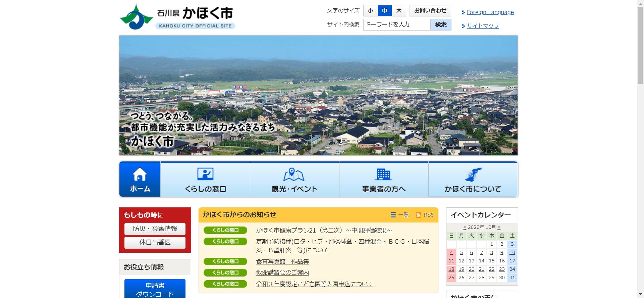Go to previous month in calendar

tap(465, 228)
